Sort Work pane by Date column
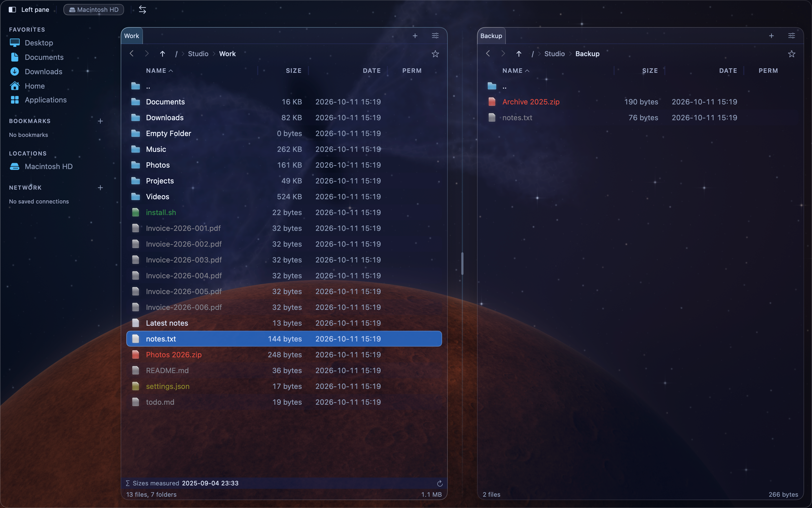This screenshot has height=508, width=812. point(372,71)
